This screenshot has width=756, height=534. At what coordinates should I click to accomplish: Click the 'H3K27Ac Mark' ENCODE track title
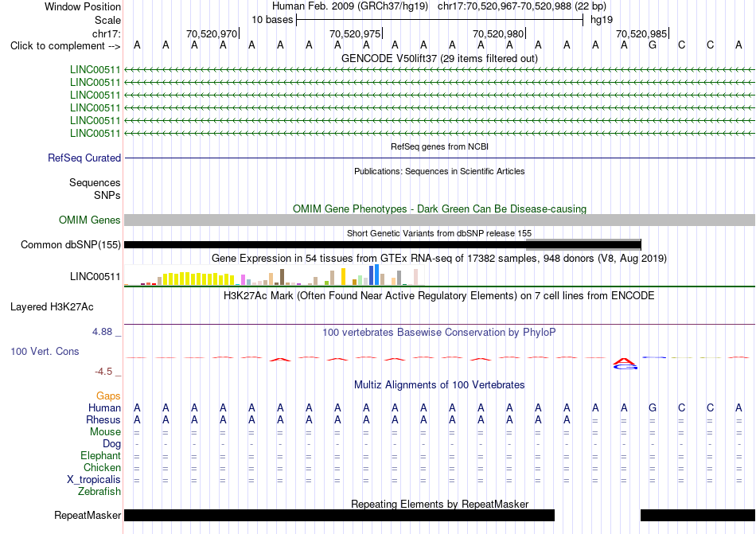[x=439, y=295]
